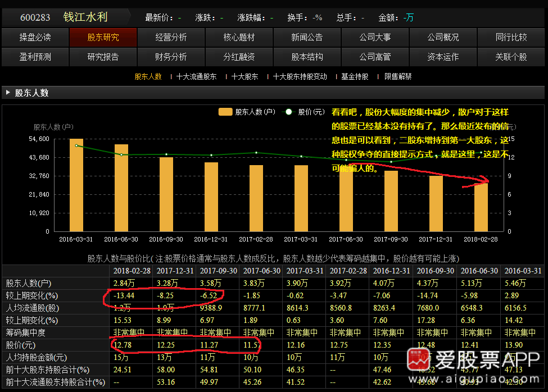The image size is (548, 392).
Task: Switch to 核心题材 tab
Action: click(x=239, y=38)
